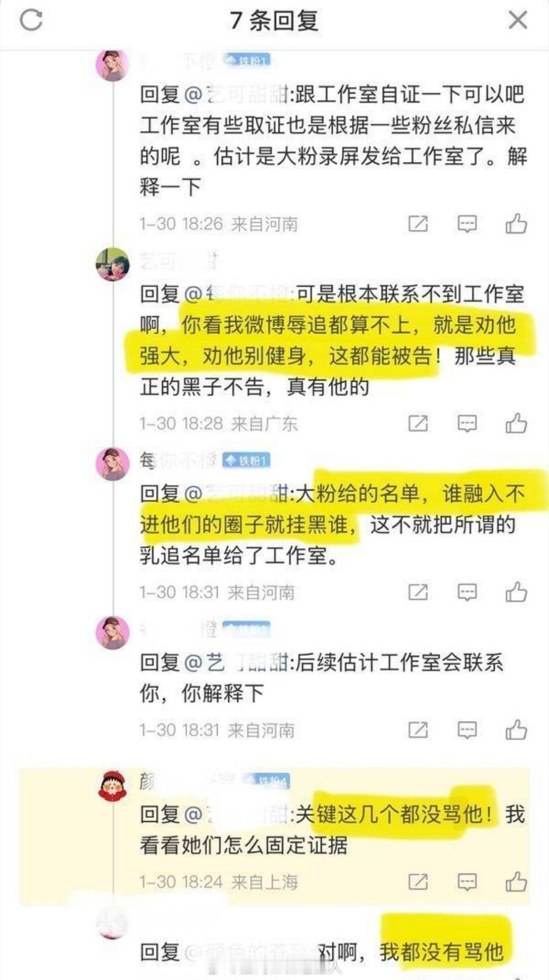Open the green-photo avatar of the 广东 commenter
Image resolution: width=549 pixels, height=980 pixels.
tap(113, 264)
